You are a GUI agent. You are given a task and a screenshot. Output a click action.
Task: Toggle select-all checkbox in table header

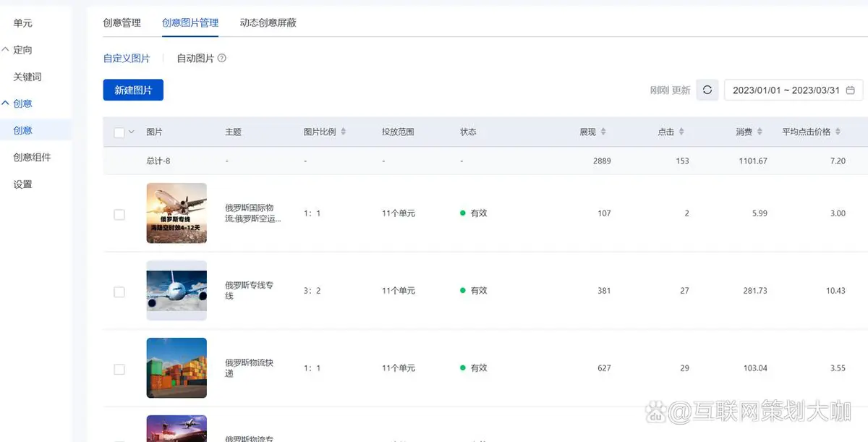119,132
